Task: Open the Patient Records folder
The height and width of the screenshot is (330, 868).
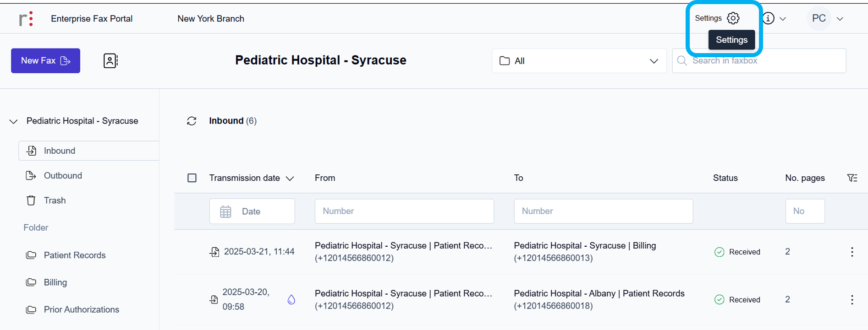Action: [74, 255]
